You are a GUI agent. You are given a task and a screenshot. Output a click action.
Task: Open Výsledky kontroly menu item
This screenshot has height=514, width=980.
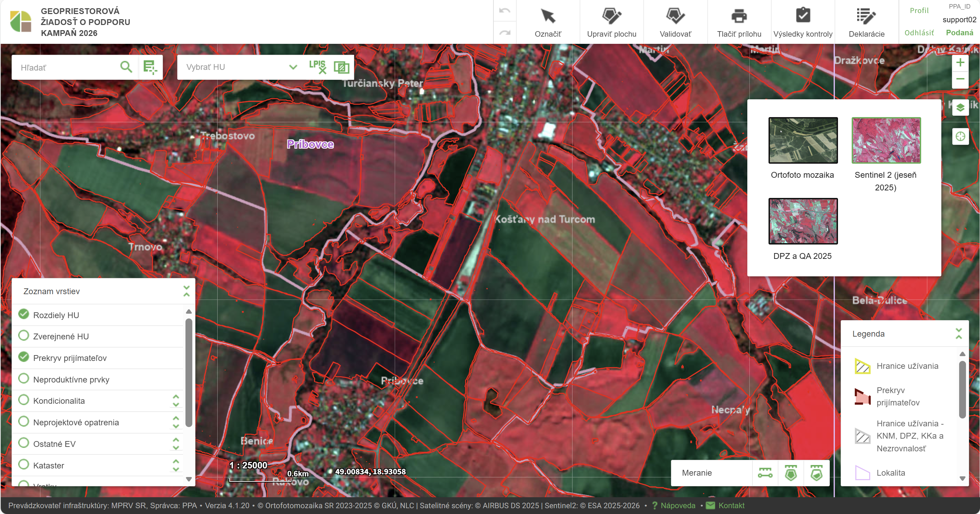[x=803, y=22]
